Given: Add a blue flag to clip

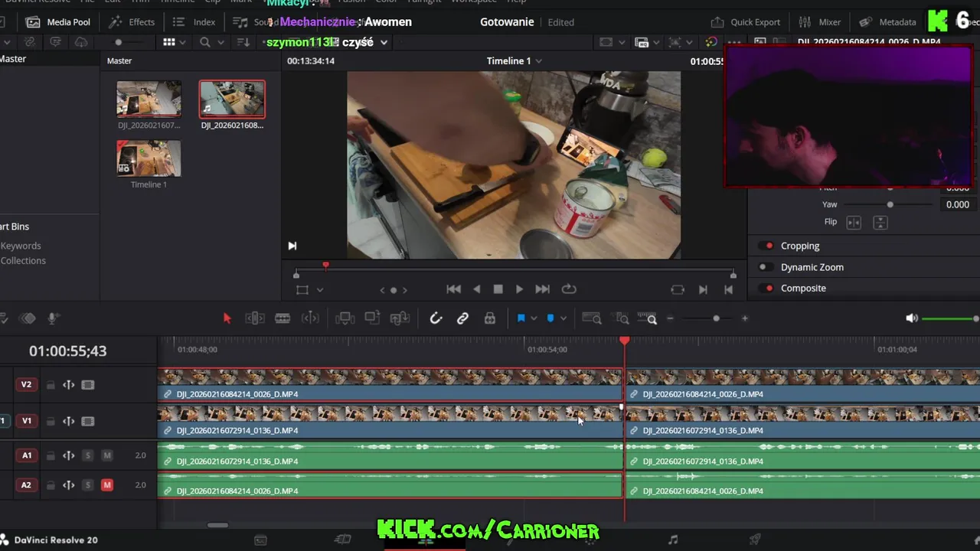Looking at the screenshot, I should [521, 318].
